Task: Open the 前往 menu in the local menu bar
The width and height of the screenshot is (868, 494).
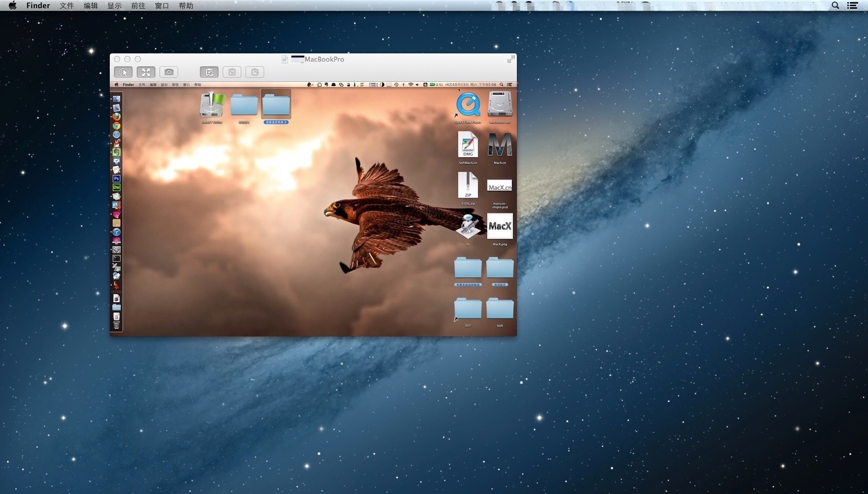Action: (138, 6)
